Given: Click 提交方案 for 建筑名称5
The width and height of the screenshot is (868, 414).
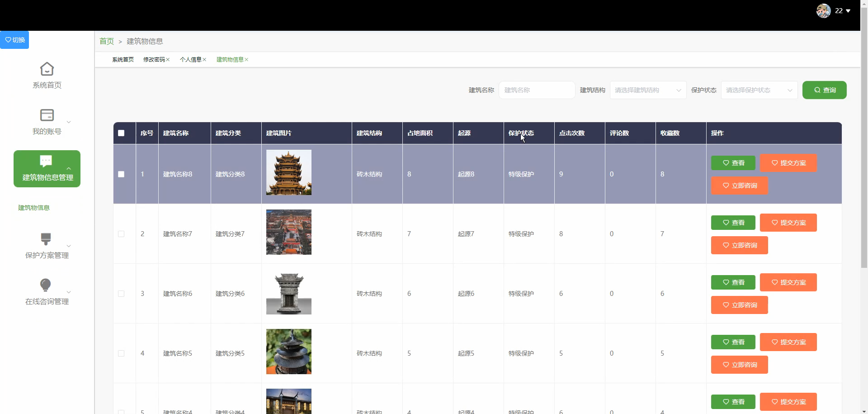Looking at the screenshot, I should (788, 342).
